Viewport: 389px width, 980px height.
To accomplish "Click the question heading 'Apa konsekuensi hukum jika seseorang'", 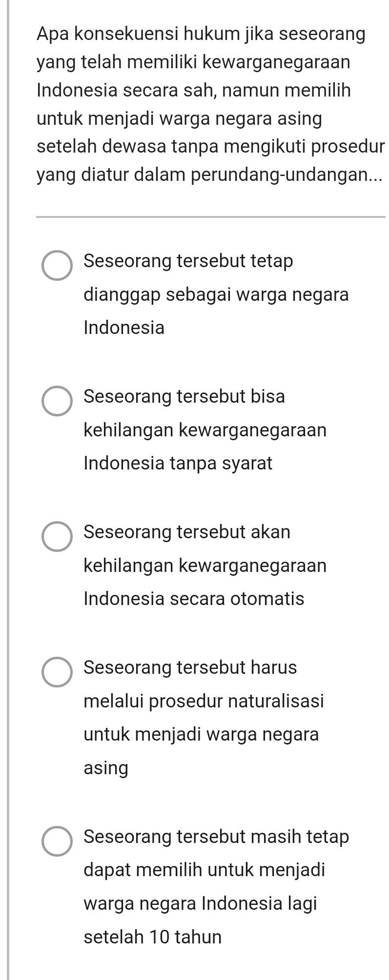I will coord(201,35).
